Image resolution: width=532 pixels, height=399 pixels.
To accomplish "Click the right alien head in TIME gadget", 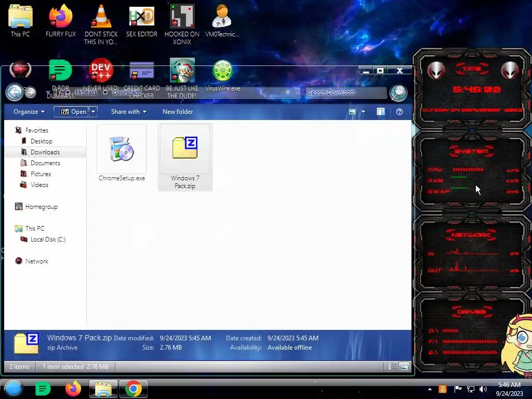I will (510, 70).
